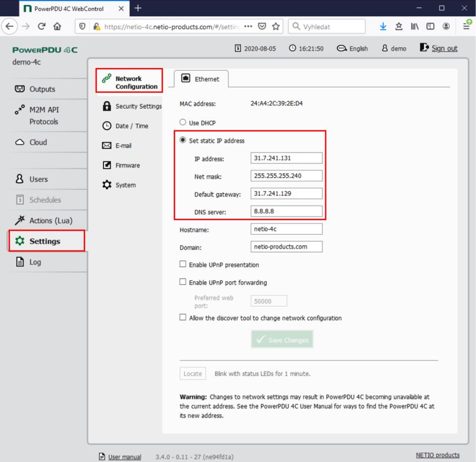The width and height of the screenshot is (476, 462).
Task: Enable UPnP port forwarding checkbox
Action: [182, 282]
